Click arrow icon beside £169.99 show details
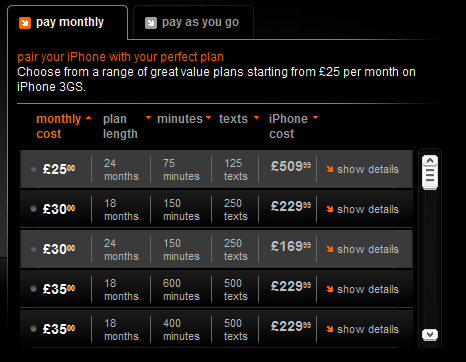The image size is (466, 362). click(330, 249)
